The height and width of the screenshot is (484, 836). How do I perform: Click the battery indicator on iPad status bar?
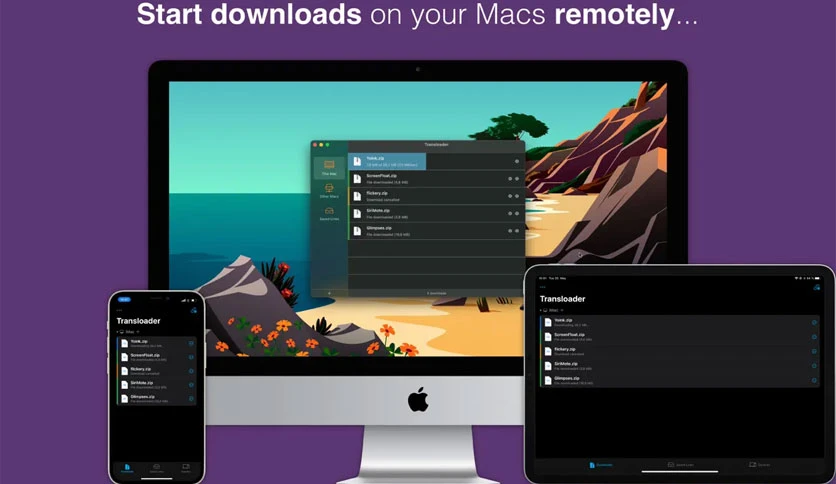[817, 278]
